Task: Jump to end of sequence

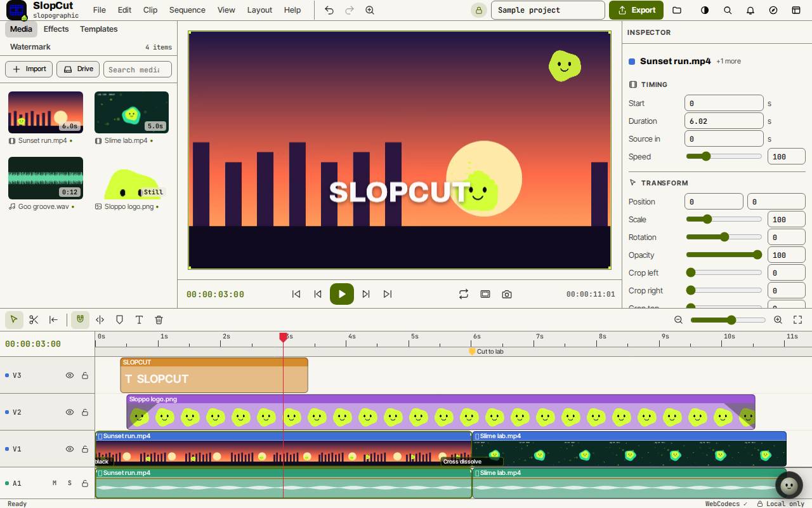Action: (x=388, y=294)
